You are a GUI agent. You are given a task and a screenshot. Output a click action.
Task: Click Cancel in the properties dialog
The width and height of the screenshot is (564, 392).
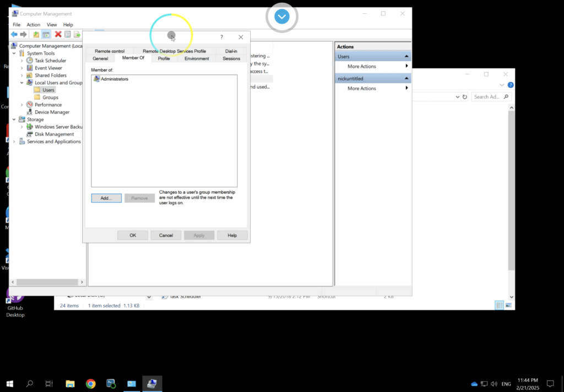(166, 235)
